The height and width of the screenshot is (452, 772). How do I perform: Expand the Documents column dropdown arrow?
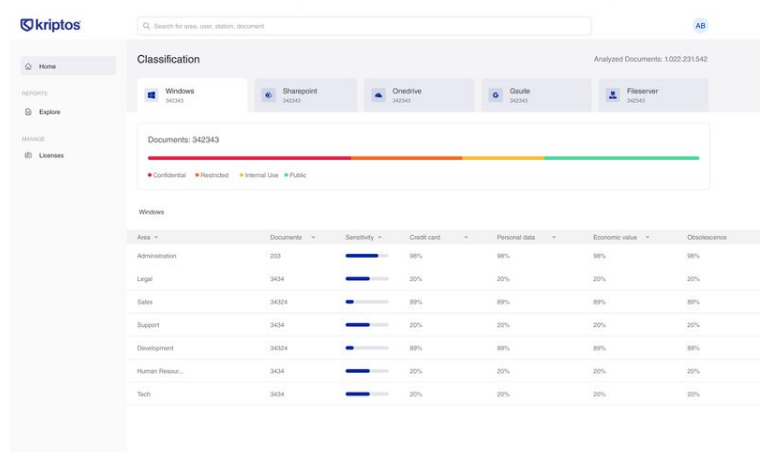point(313,237)
